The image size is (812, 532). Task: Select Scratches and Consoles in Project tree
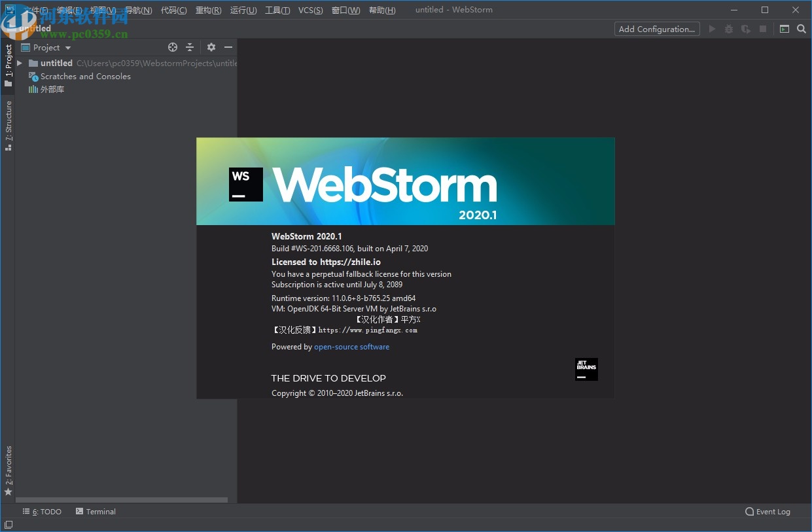point(85,76)
